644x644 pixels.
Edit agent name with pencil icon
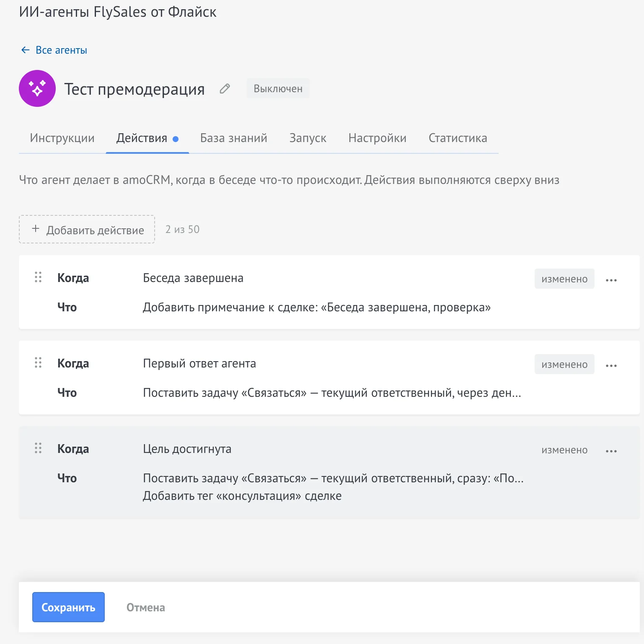point(225,89)
